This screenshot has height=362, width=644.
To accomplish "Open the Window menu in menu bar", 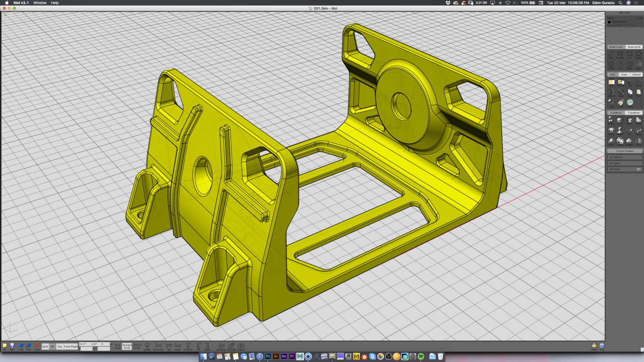I will (40, 3).
